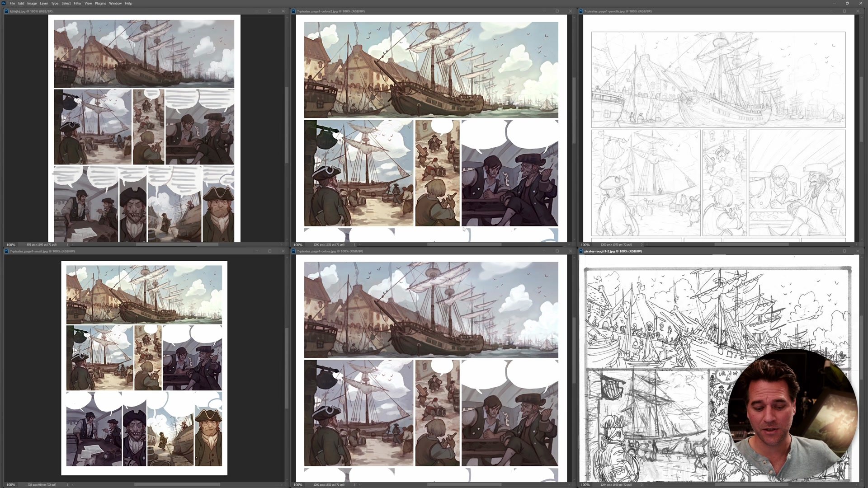This screenshot has width=868, height=488.
Task: Open the Plugins menu
Action: coord(100,3)
